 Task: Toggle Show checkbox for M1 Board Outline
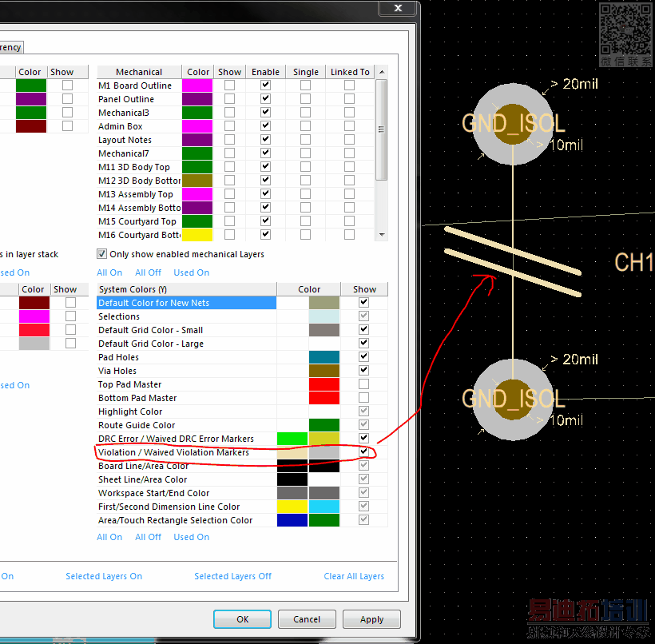[x=229, y=85]
